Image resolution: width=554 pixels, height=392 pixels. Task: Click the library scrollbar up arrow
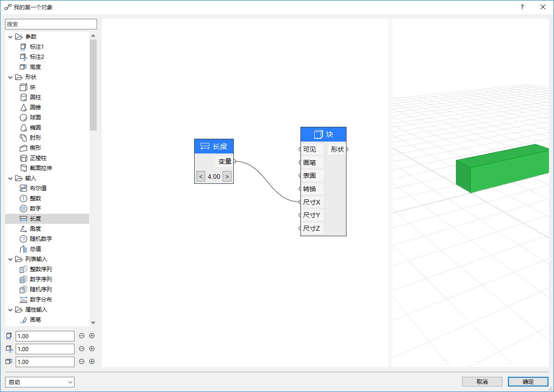(x=93, y=36)
